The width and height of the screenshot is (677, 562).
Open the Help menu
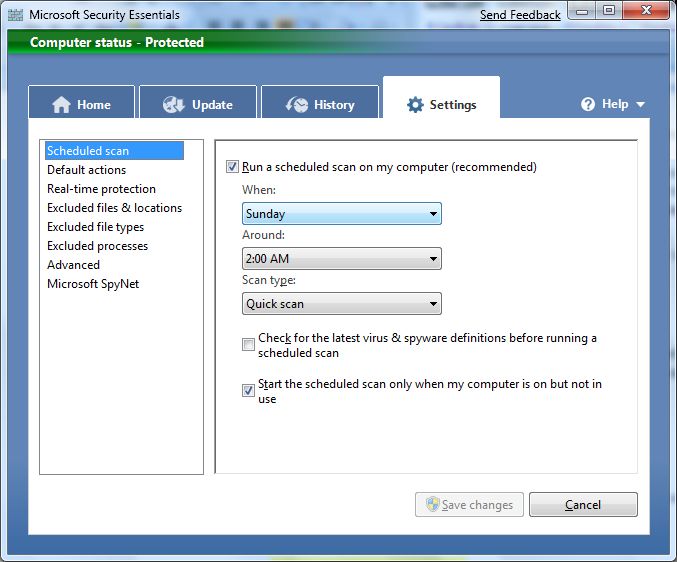point(613,104)
